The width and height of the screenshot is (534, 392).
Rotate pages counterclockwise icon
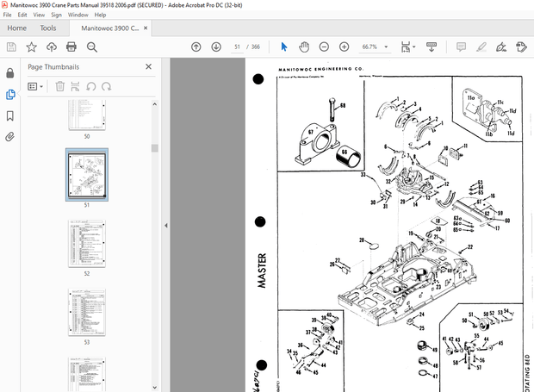click(x=91, y=86)
